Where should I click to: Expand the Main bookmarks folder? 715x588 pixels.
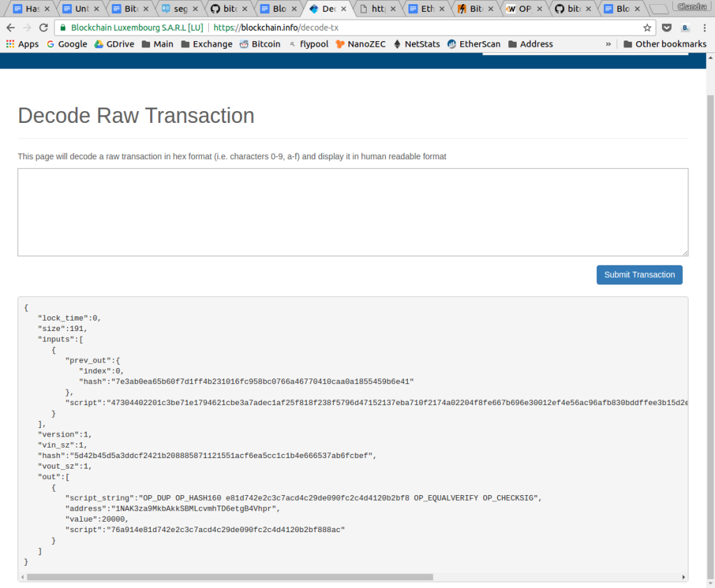[x=157, y=44]
